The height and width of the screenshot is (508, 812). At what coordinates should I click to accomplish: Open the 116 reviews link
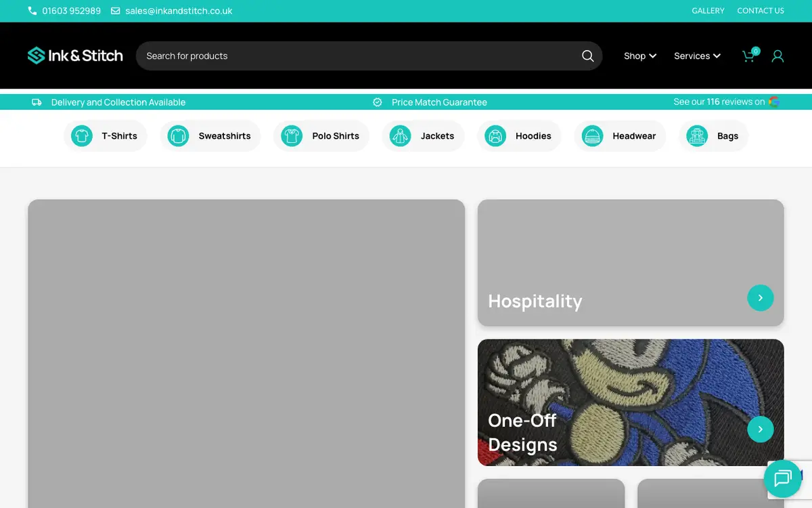coord(719,102)
